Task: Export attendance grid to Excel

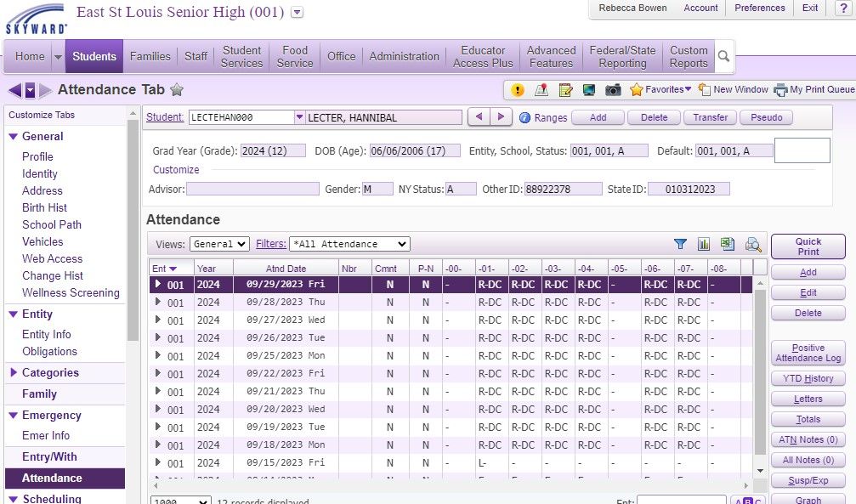Action: (x=728, y=244)
